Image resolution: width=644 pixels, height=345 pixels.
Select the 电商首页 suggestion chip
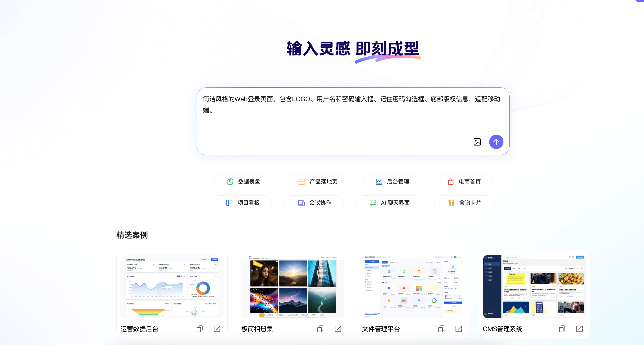coord(463,181)
